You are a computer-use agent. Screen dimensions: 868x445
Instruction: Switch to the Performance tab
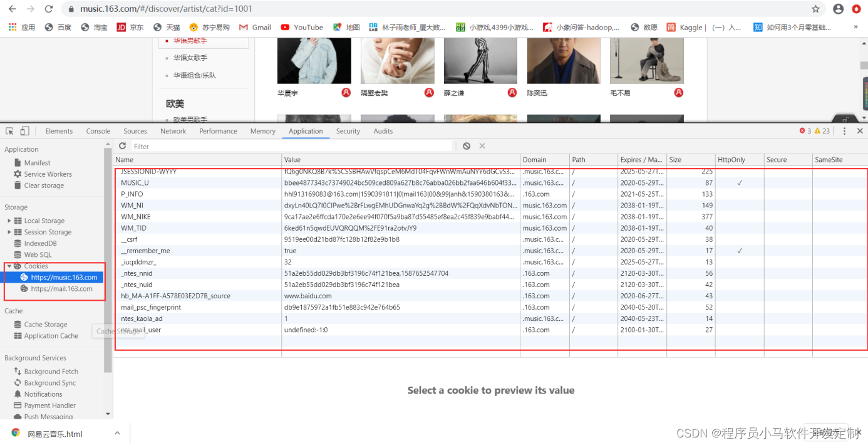(x=218, y=131)
